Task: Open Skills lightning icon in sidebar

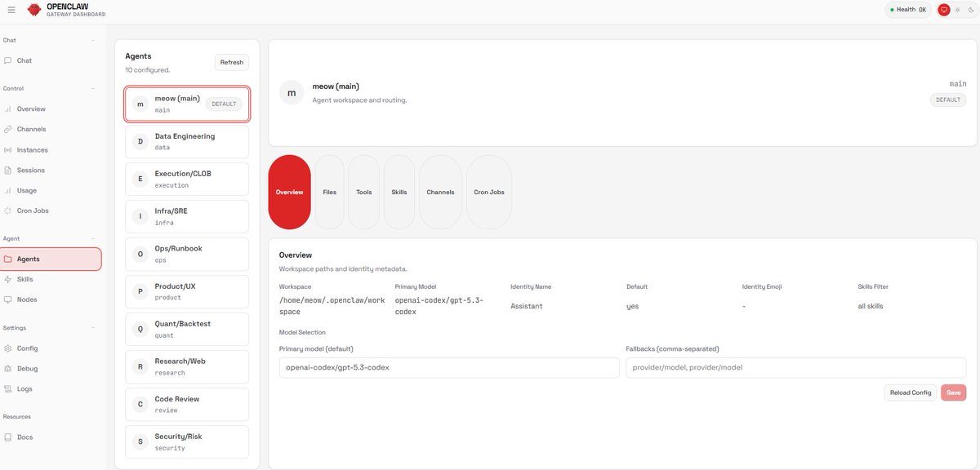Action: click(x=8, y=279)
